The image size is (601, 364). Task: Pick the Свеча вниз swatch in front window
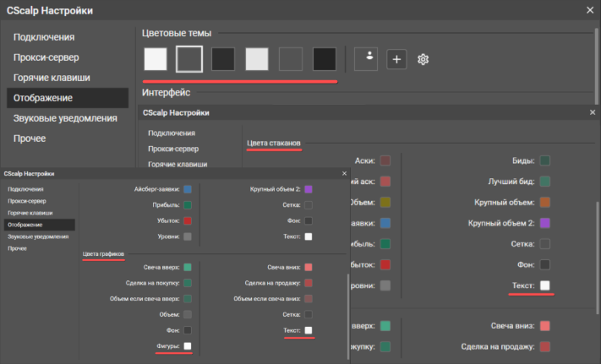pos(309,267)
